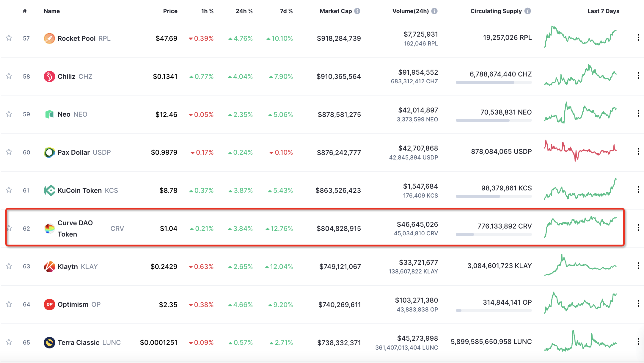Click the Neo green logo icon
The width and height of the screenshot is (644, 363).
point(49,114)
